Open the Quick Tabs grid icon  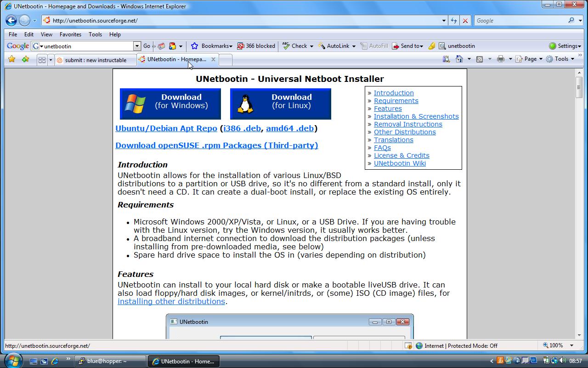tap(42, 60)
